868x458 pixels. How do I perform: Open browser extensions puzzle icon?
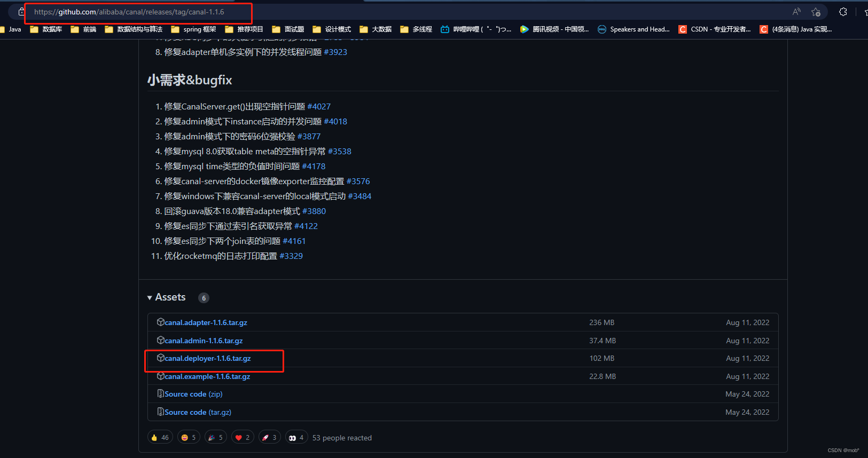[843, 12]
